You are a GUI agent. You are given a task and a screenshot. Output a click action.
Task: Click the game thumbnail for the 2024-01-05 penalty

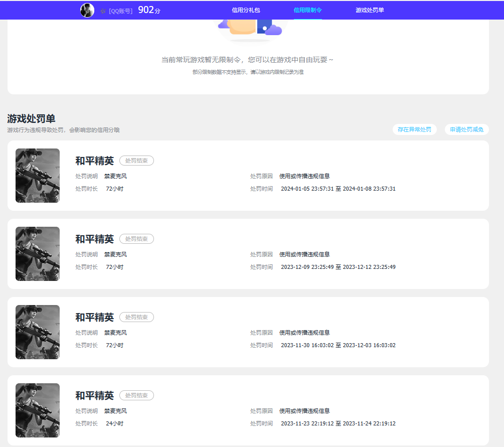tap(38, 176)
